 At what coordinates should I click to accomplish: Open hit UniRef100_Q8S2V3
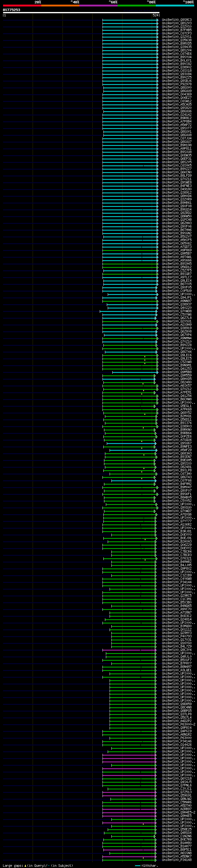click(177, 23)
